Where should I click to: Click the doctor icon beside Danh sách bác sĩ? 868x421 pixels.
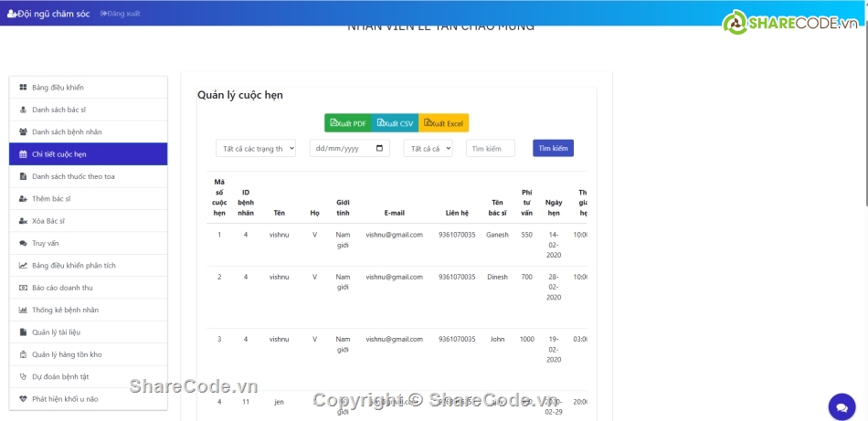(x=23, y=110)
